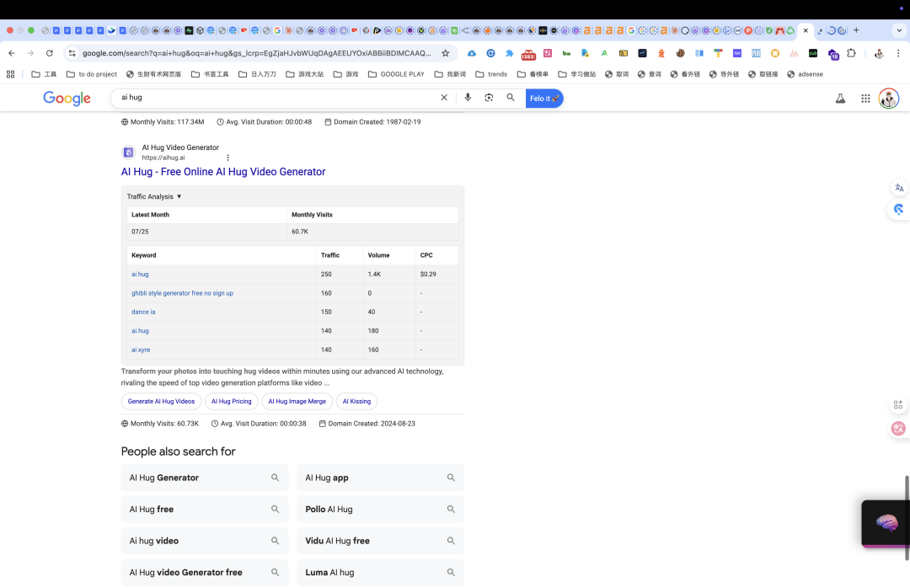This screenshot has height=588, width=910.
Task: Search for 'Vidu AI Hug free' suggestion
Action: (381, 540)
